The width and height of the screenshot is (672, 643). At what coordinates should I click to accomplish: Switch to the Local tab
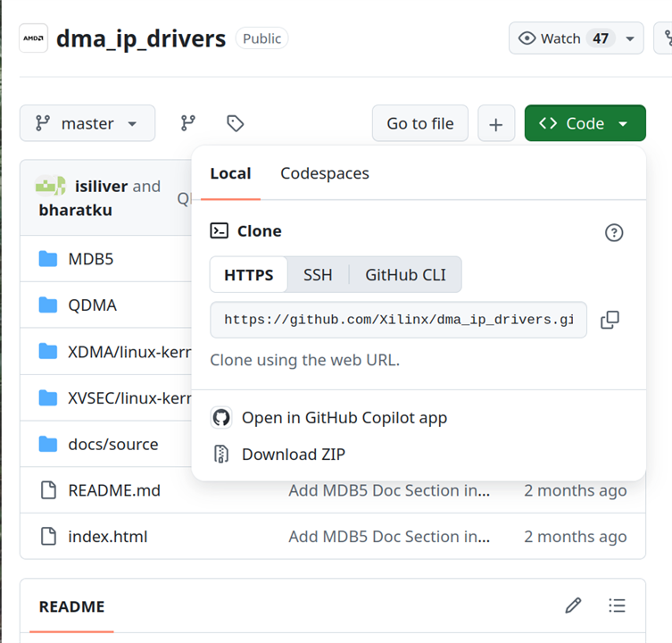(230, 173)
